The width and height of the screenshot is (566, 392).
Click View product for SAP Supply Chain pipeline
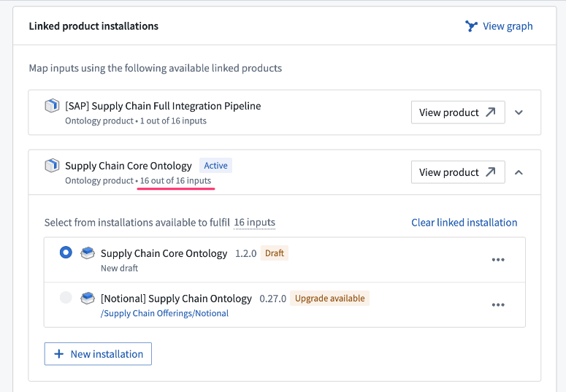point(458,112)
